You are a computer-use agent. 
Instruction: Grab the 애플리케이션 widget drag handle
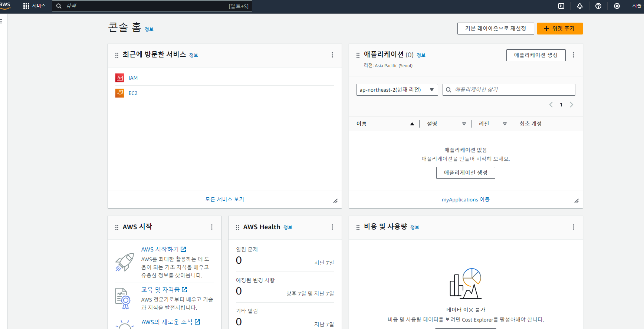click(x=358, y=55)
